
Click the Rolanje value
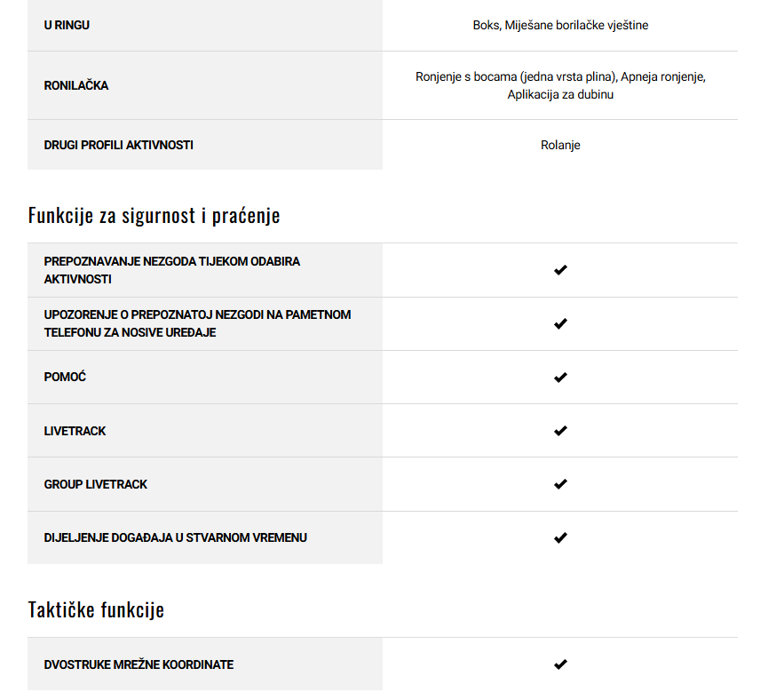pos(560,145)
